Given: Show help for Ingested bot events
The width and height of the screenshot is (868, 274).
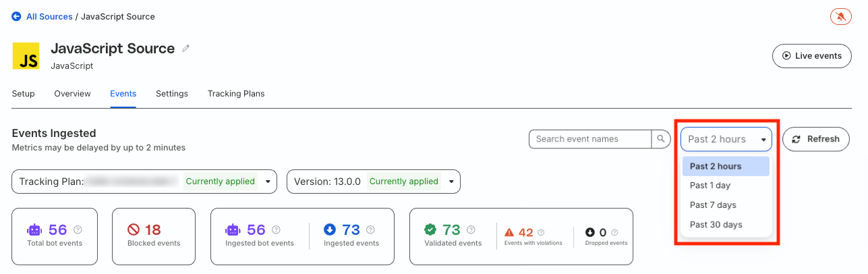Looking at the screenshot, I should click(x=276, y=229).
